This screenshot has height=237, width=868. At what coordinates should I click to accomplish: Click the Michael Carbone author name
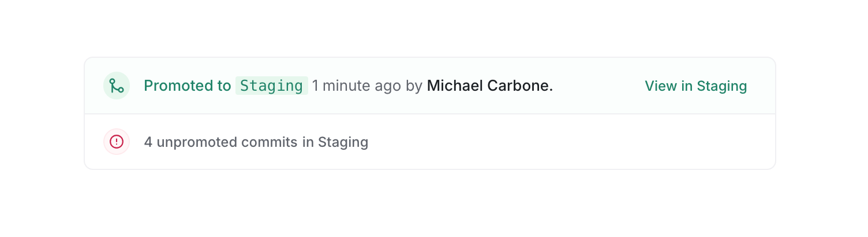(489, 86)
